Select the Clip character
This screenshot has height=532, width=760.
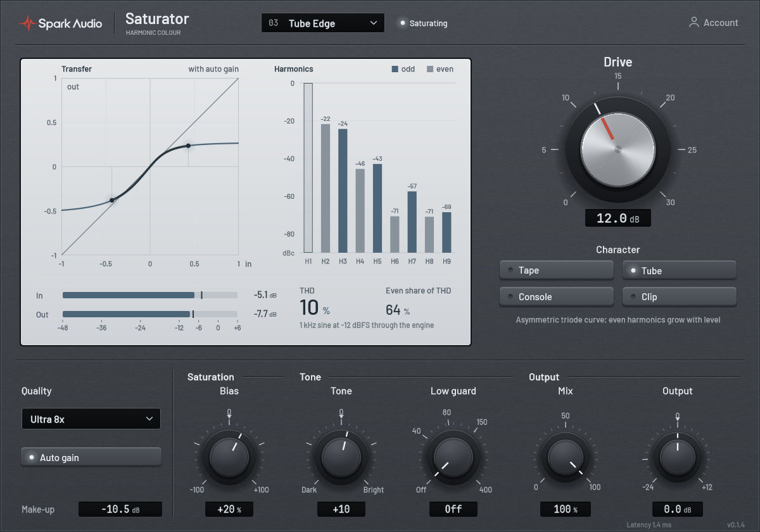point(680,296)
